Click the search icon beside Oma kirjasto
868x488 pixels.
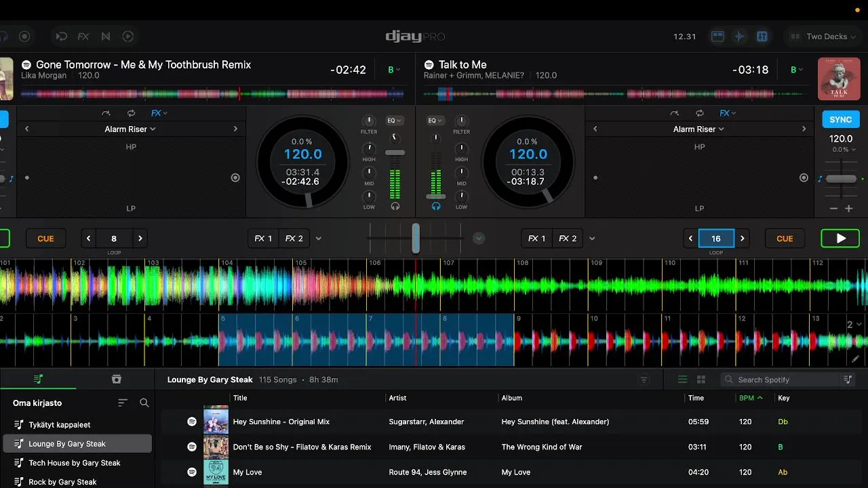[144, 403]
